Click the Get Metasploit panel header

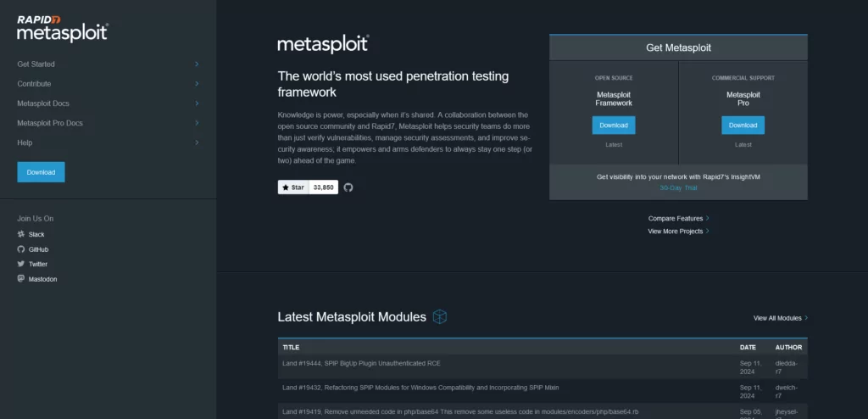(678, 47)
